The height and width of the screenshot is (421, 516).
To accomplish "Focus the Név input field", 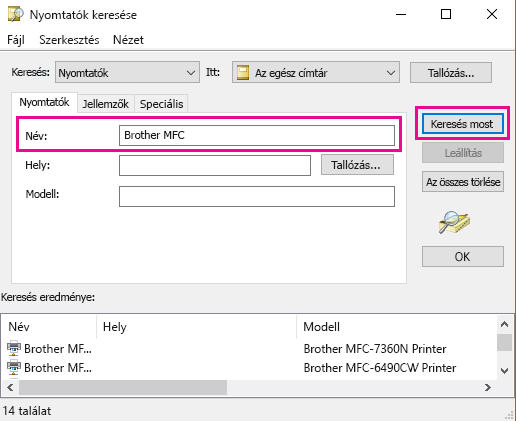I will click(257, 135).
